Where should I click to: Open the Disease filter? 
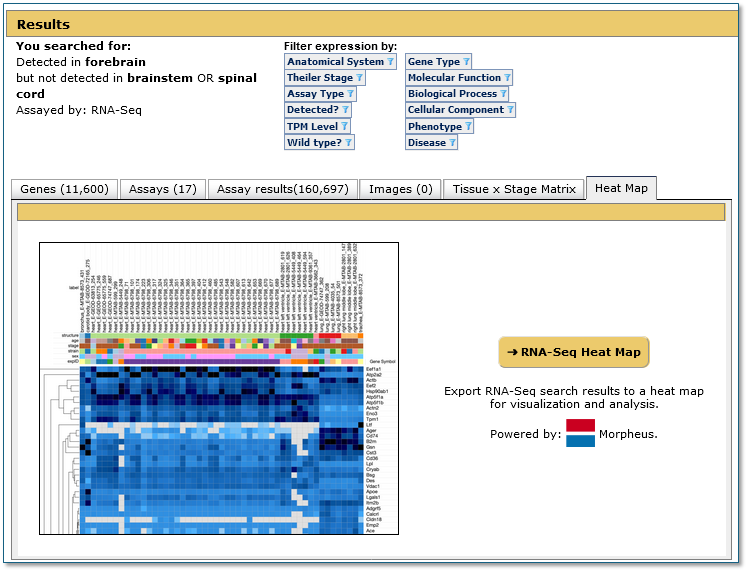click(431, 142)
